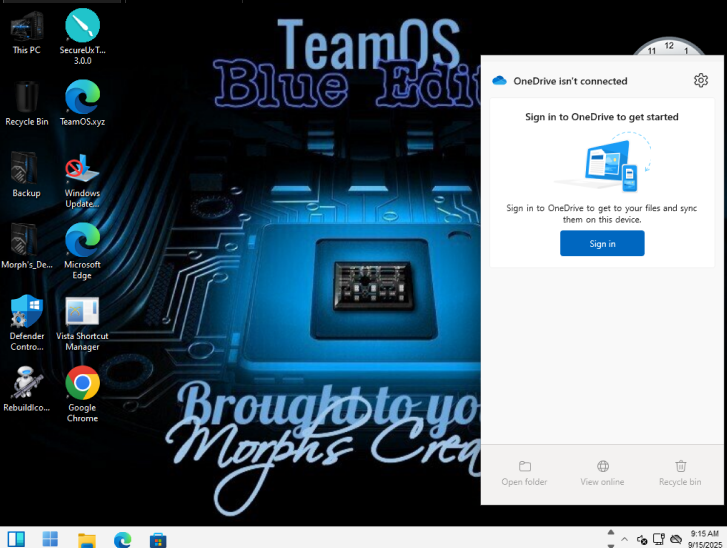Open the This PC desktop icon

pos(26,32)
